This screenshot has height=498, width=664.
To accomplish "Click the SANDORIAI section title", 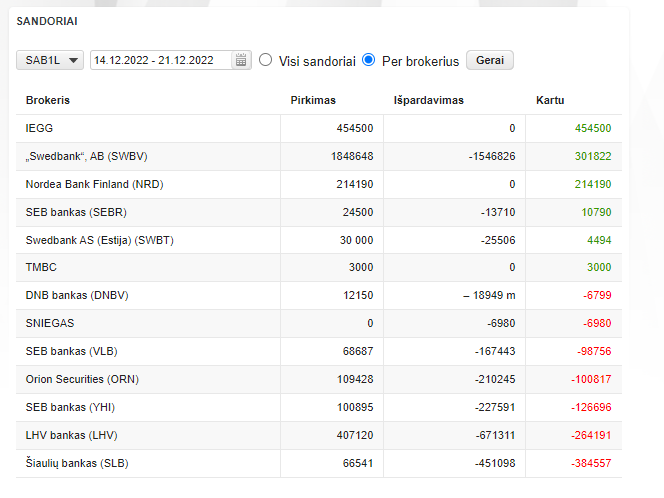I will point(47,21).
